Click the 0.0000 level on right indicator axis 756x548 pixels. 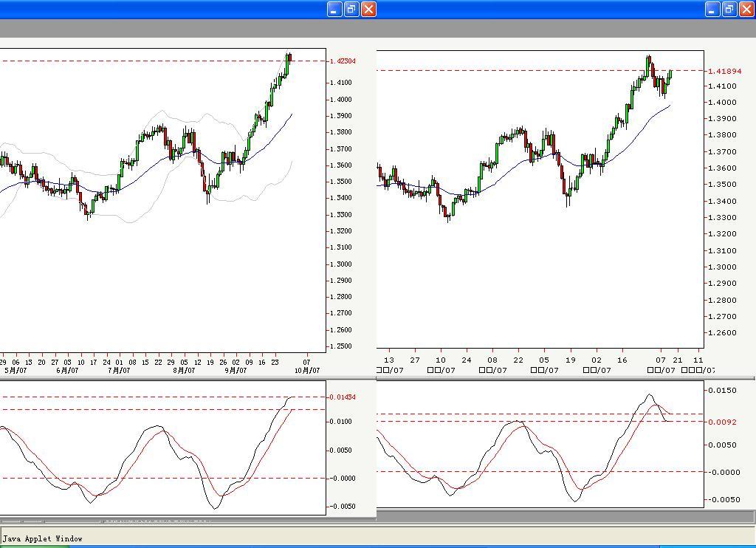[x=724, y=472]
